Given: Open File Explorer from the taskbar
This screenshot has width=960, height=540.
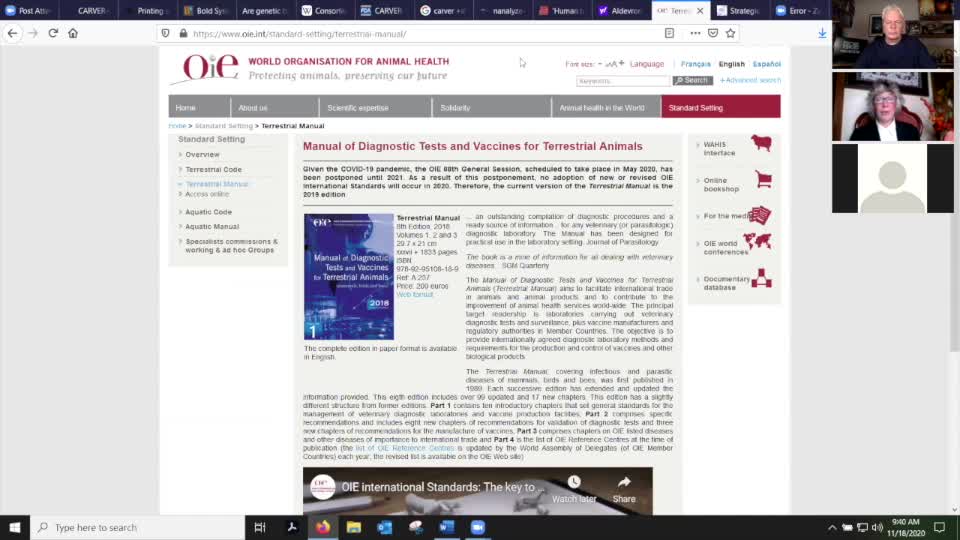Looking at the screenshot, I should pos(353,527).
